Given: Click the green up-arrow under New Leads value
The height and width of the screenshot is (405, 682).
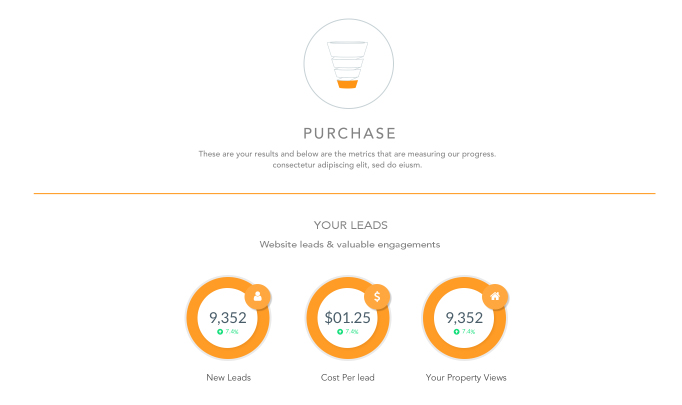Looking at the screenshot, I should [x=220, y=331].
